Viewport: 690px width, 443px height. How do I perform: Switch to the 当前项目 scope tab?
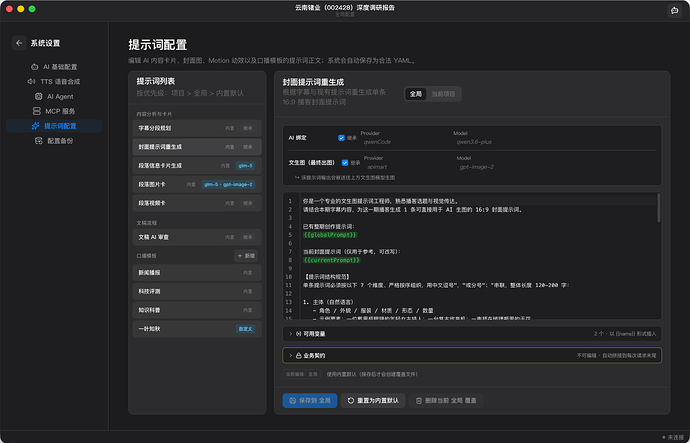(x=443, y=94)
